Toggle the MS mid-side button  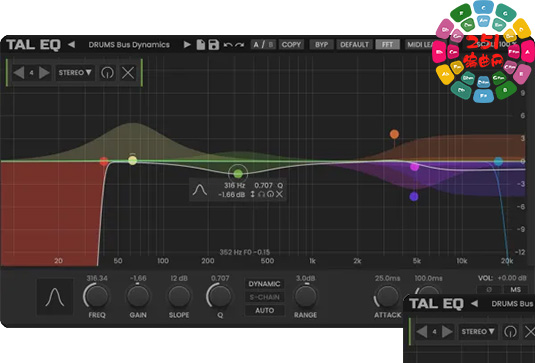pos(516,290)
